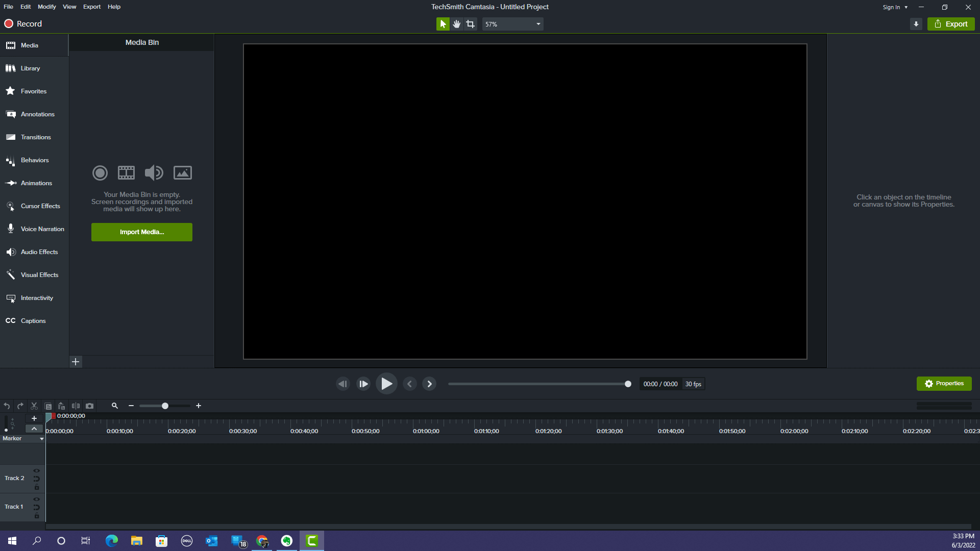
Task: Select the Crop tool
Action: coord(471,24)
